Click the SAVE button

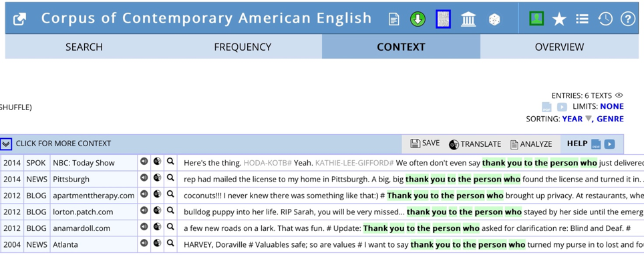click(425, 144)
